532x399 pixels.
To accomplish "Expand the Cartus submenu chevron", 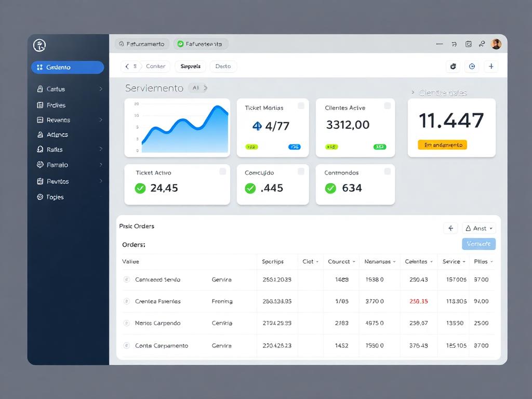I will 101,89.
